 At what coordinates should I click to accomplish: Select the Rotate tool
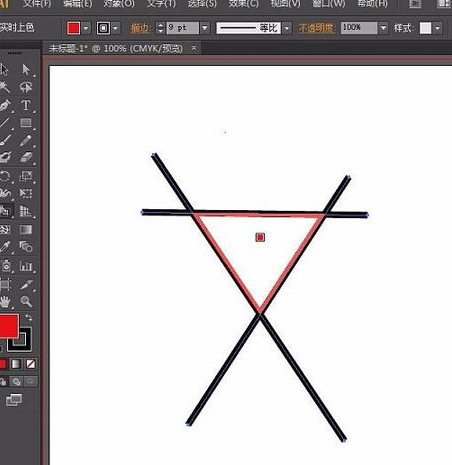pyautogui.click(x=4, y=176)
